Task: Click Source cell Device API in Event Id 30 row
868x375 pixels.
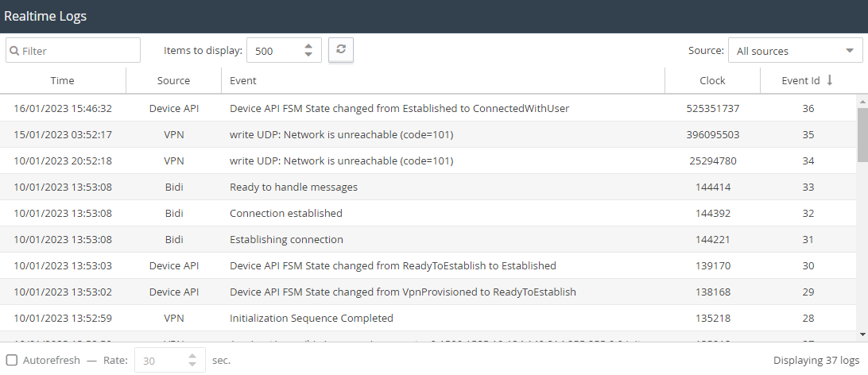Action: coord(174,265)
